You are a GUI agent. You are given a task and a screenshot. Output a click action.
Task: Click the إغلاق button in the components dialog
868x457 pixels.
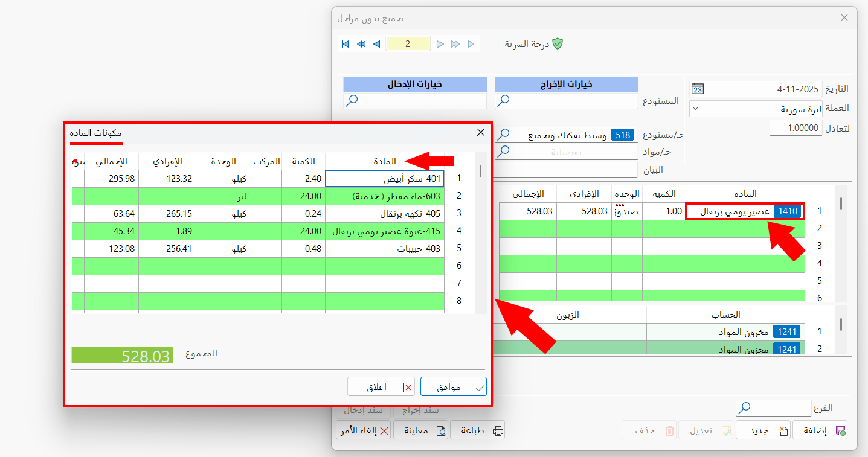(x=381, y=387)
